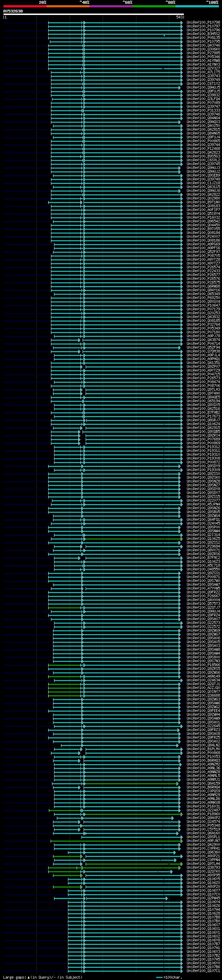The width and height of the screenshot is (222, 980).
Task: Select label UniRef100_P19308
Action: coord(203,459)
